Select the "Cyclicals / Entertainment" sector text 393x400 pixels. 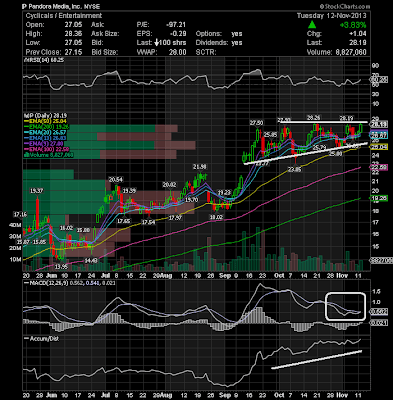[x=64, y=16]
